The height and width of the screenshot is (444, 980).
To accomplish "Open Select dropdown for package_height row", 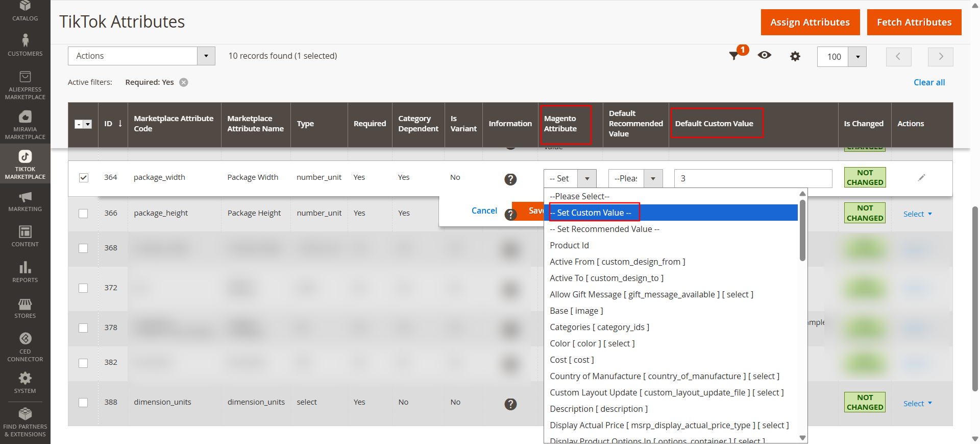I will click(x=917, y=214).
